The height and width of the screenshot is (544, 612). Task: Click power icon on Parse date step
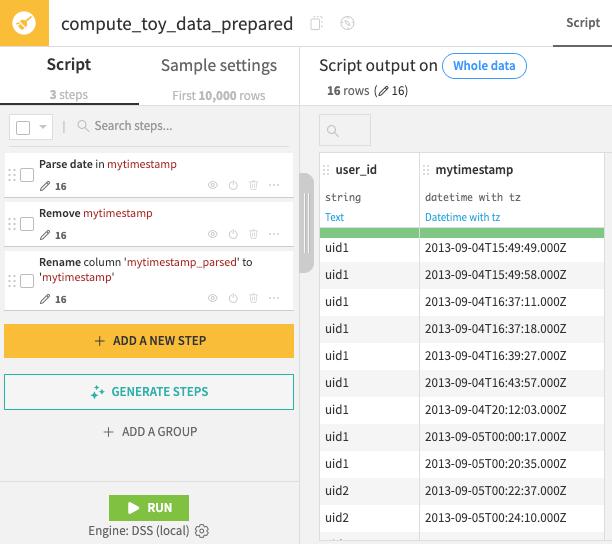(233, 186)
